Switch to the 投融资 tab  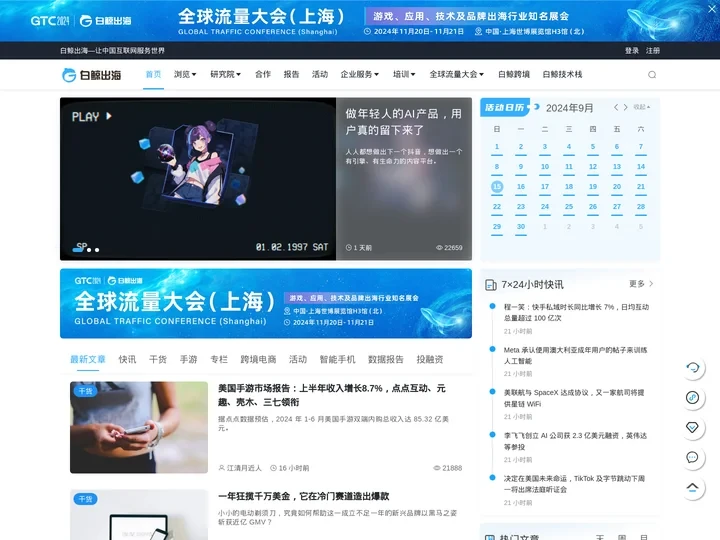click(430, 359)
